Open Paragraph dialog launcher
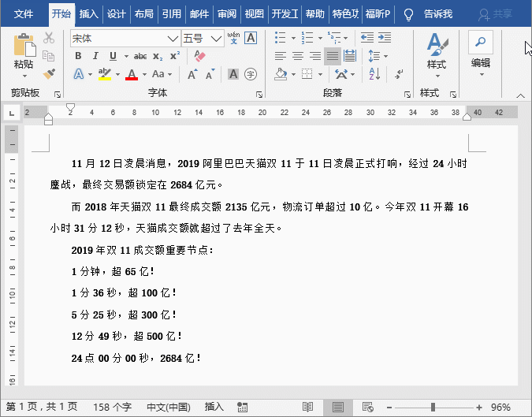This screenshot has height=417, width=532. (x=407, y=95)
